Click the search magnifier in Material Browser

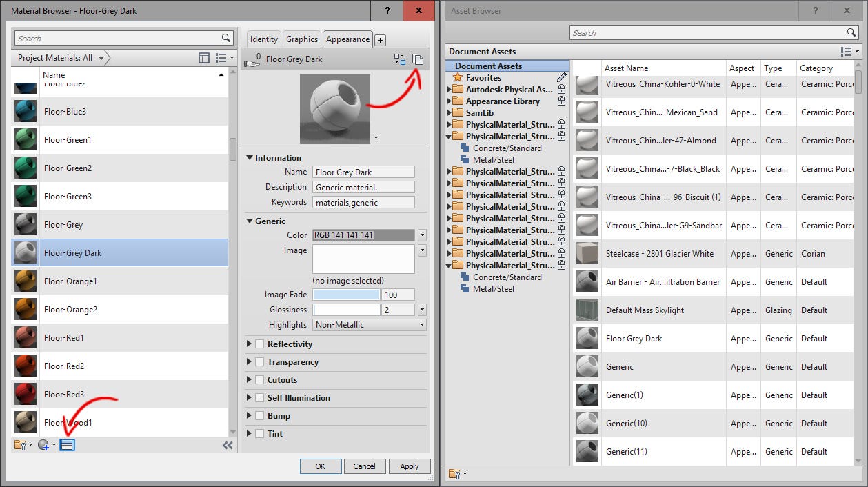pyautogui.click(x=225, y=38)
